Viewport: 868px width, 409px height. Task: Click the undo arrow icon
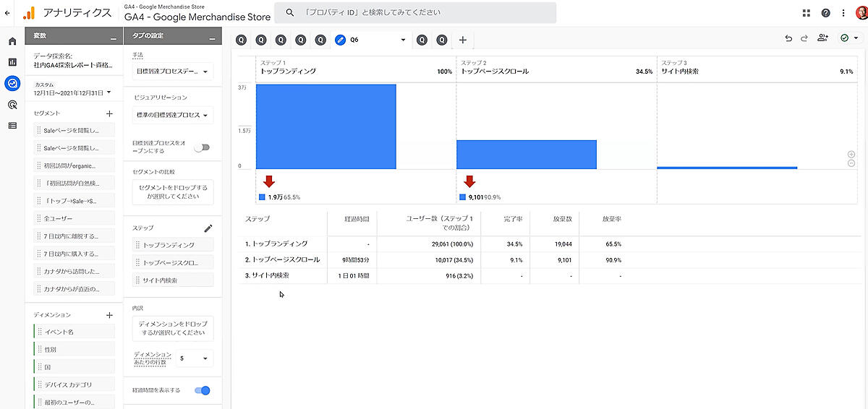[x=788, y=39]
